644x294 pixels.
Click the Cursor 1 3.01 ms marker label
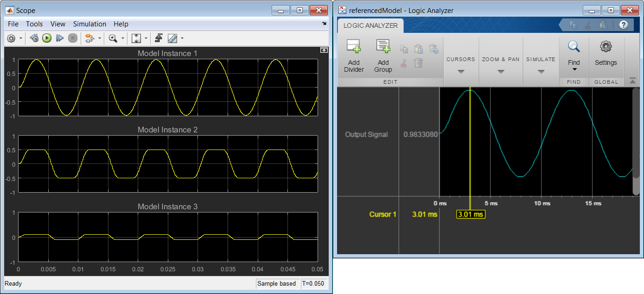tap(471, 214)
